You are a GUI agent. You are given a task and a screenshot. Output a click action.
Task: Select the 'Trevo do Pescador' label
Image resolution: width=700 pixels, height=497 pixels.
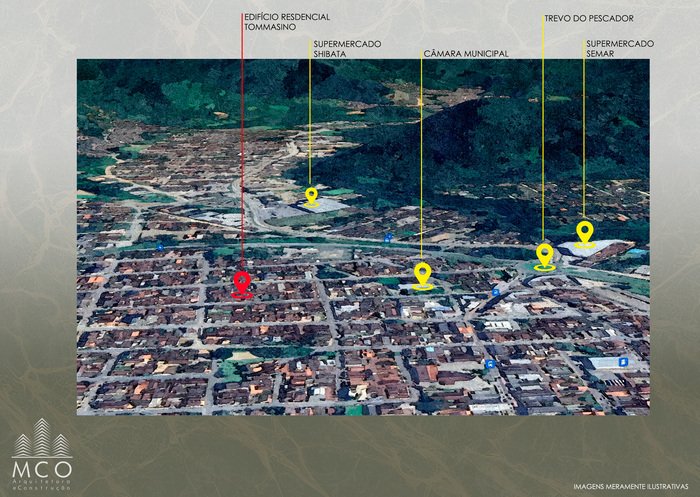588,18
